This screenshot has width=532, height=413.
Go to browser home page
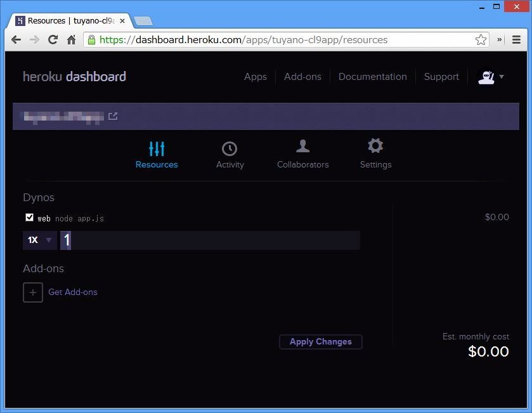[x=72, y=40]
